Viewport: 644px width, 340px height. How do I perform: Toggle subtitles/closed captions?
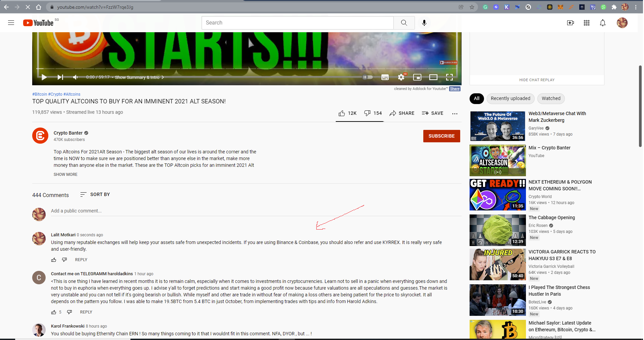[385, 77]
